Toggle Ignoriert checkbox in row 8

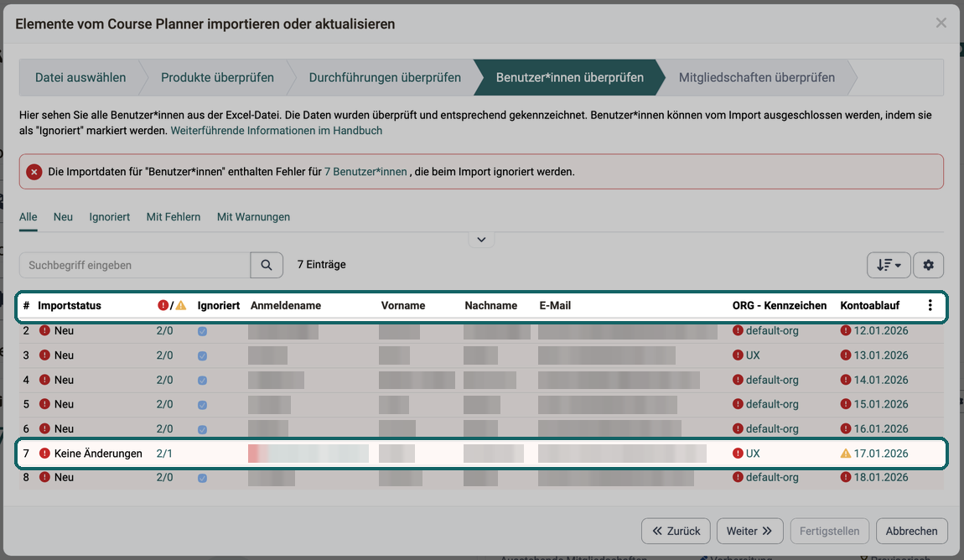point(202,478)
